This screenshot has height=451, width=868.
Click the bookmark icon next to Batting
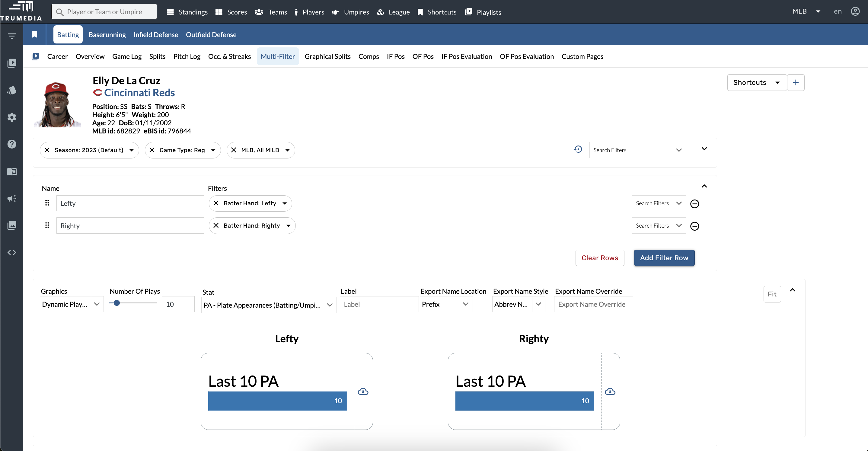34,34
